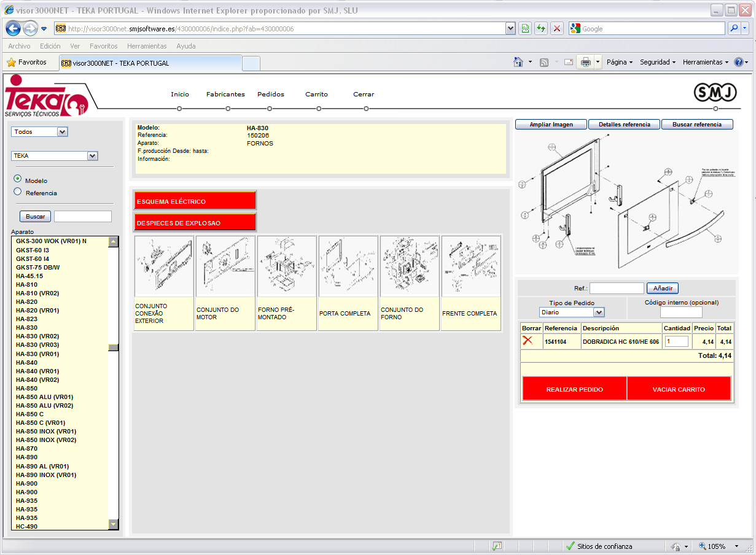Open the DESPIECES DE EXPLOSAO section
Viewport: 756px width, 555px height.
tap(195, 222)
